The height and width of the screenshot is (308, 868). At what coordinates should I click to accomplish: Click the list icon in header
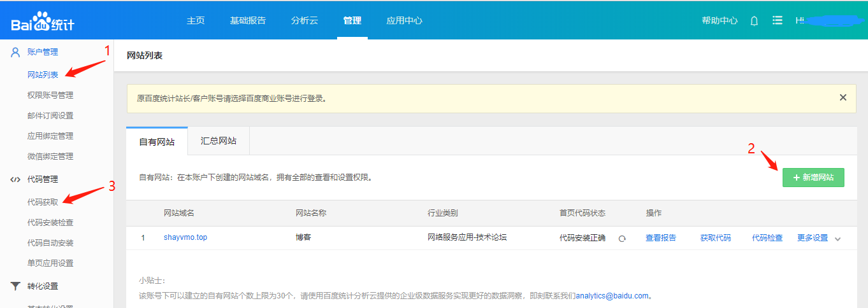777,20
